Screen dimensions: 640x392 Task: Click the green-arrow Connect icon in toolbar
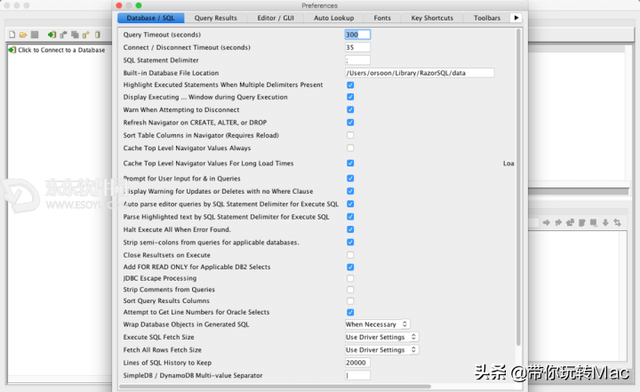point(52,35)
